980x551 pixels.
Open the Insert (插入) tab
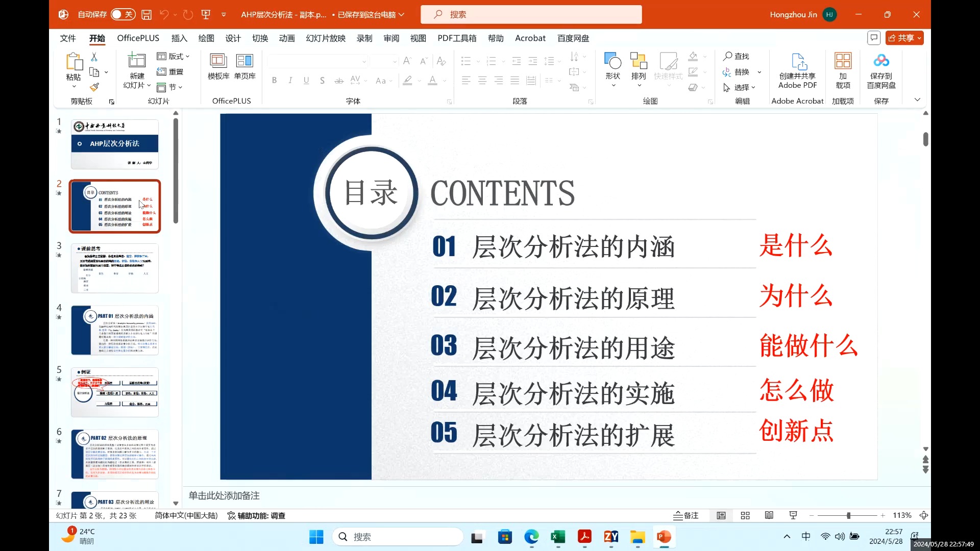(x=179, y=38)
